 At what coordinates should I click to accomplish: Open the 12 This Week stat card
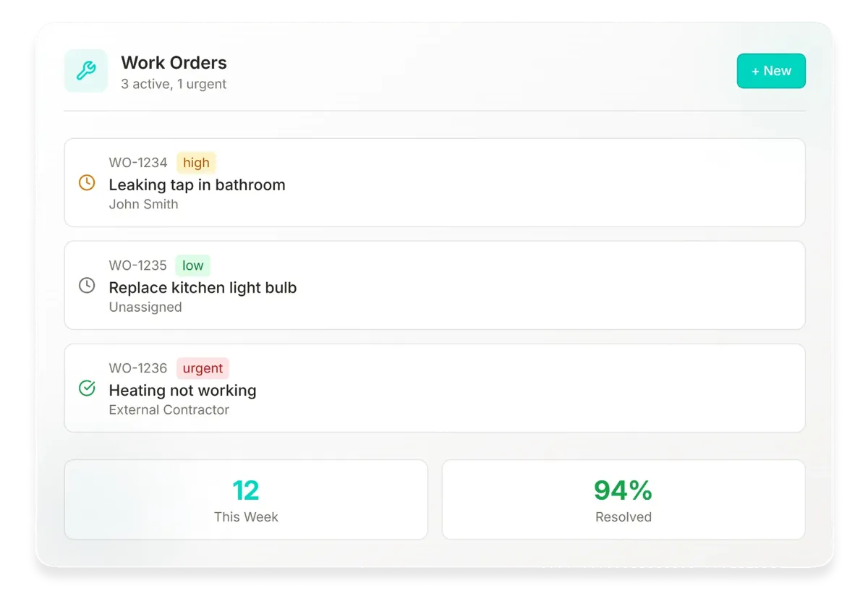tap(246, 499)
